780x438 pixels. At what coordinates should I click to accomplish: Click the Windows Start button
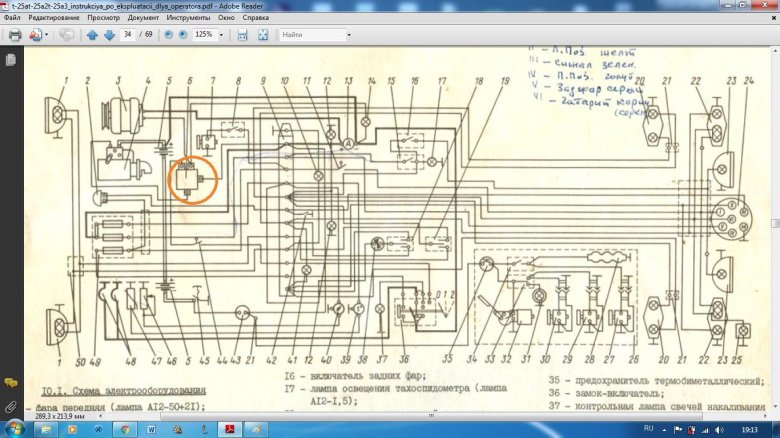(x=16, y=428)
